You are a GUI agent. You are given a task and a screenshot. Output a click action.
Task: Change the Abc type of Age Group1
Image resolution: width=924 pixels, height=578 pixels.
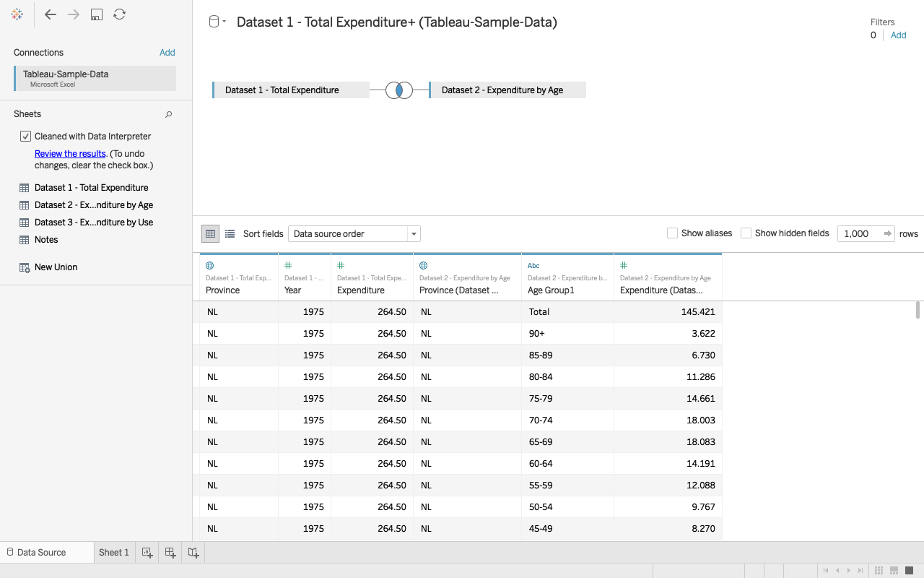[x=533, y=266]
